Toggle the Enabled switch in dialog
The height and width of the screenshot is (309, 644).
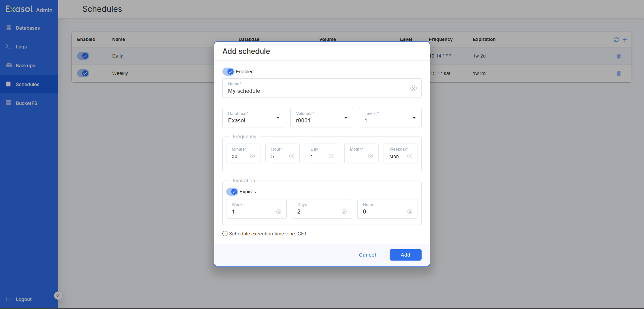(228, 72)
